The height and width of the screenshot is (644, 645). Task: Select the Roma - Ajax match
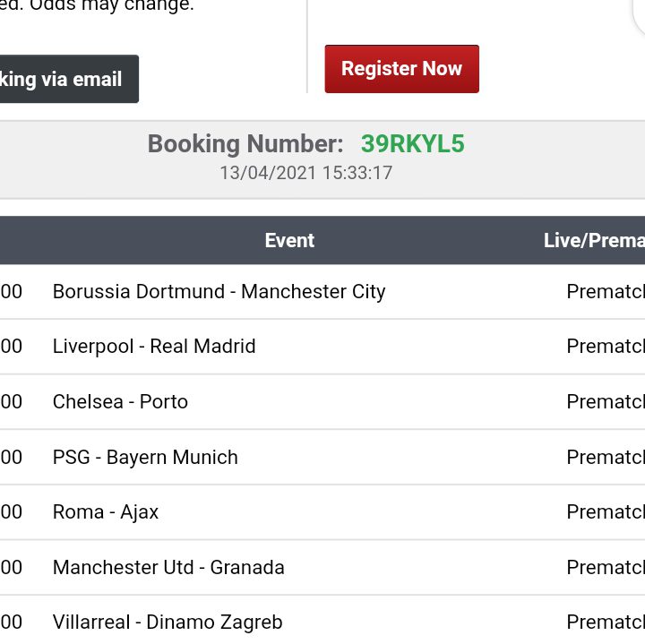coord(106,512)
